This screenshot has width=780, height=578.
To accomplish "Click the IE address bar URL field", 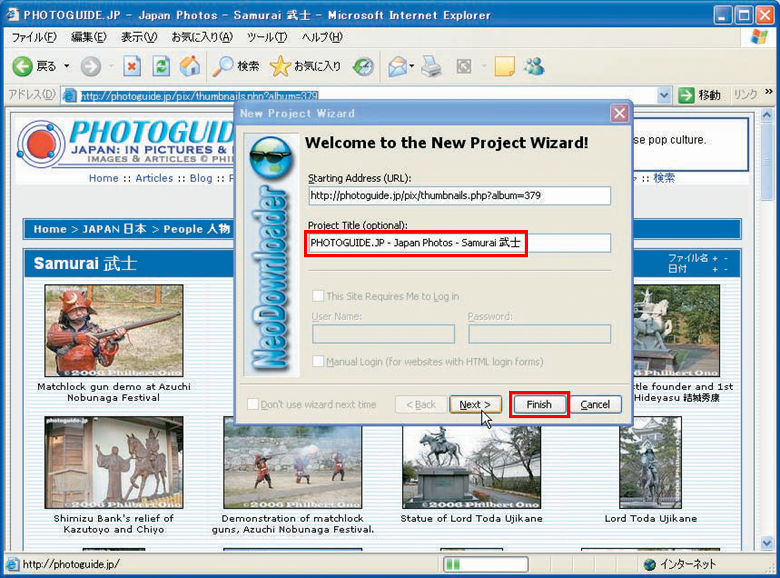I will pos(368,95).
